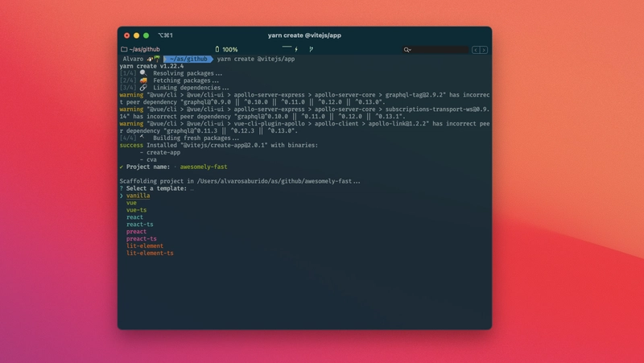Select the vue template option

point(131,203)
